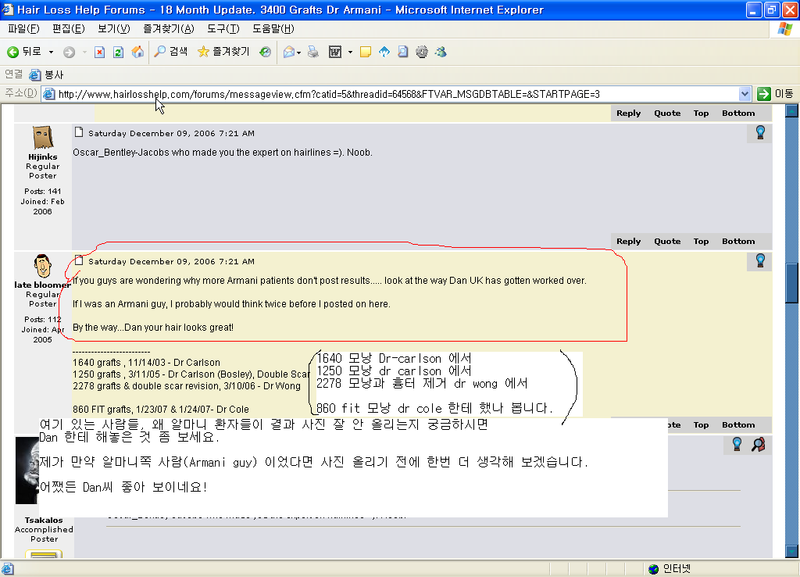
Task: Expand the Forward button dropdown arrow
Action: [x=84, y=52]
